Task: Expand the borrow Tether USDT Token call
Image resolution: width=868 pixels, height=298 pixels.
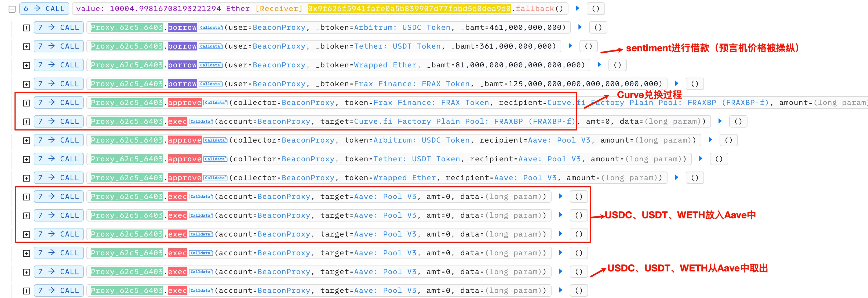Action: click(x=26, y=46)
